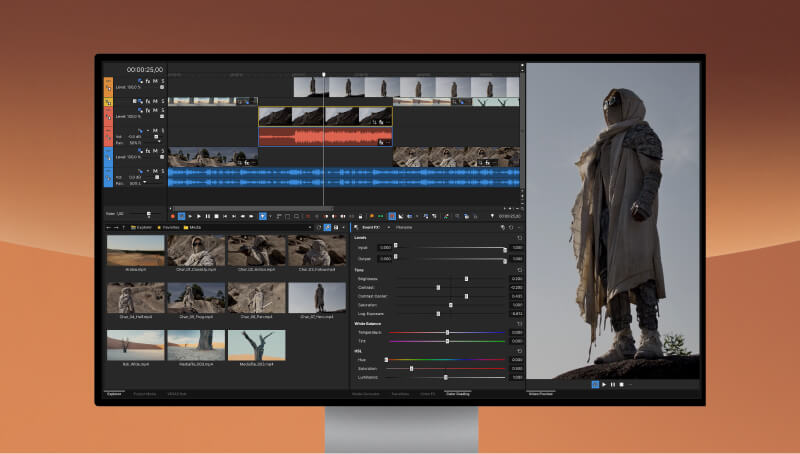Open the views dropdown in Explorer toolbar
Viewport: 800px width, 454px height.
(x=343, y=228)
